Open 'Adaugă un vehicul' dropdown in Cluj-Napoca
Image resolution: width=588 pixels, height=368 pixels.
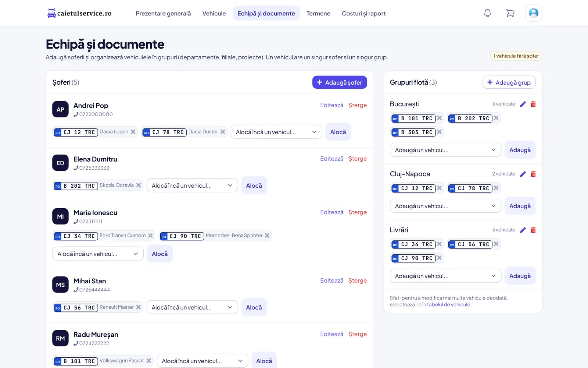click(x=445, y=206)
